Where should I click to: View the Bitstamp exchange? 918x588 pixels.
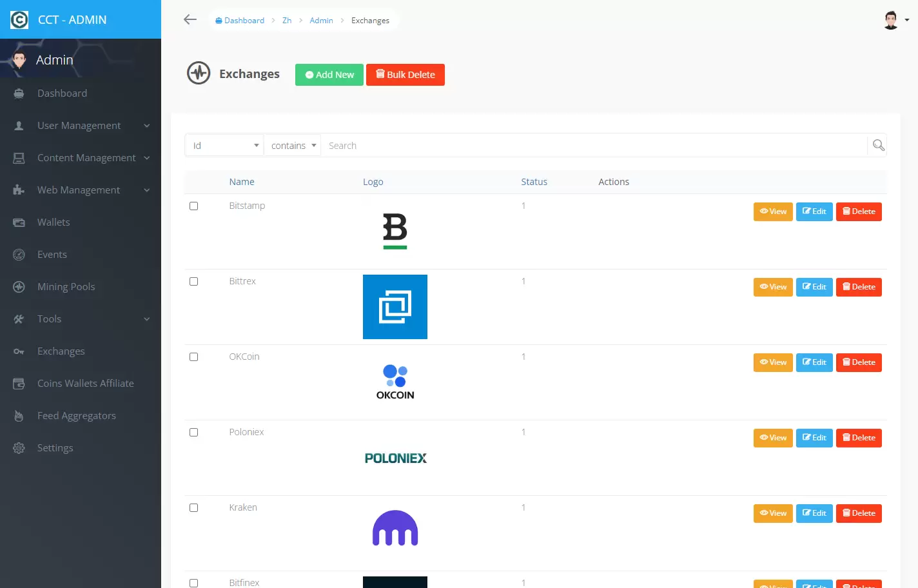click(773, 211)
